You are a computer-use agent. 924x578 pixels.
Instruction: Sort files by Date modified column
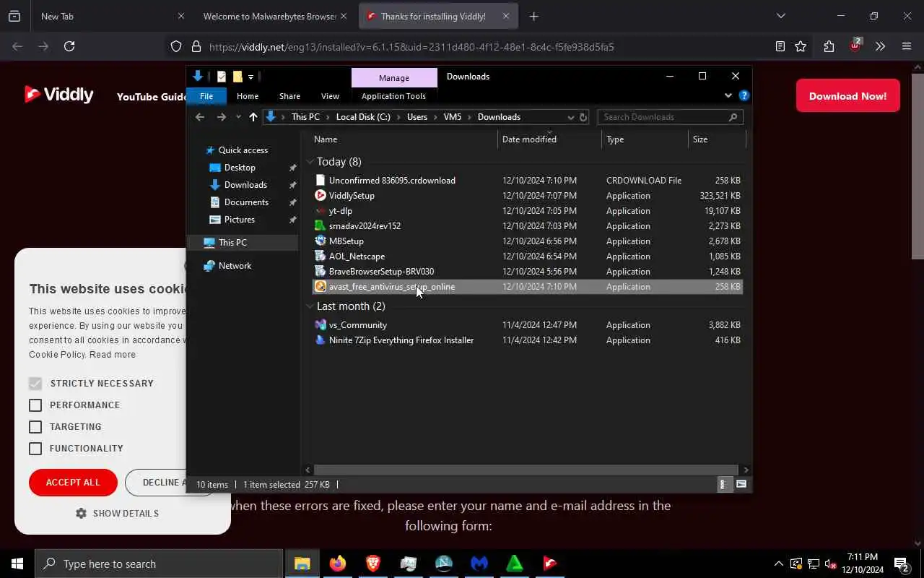(x=549, y=139)
